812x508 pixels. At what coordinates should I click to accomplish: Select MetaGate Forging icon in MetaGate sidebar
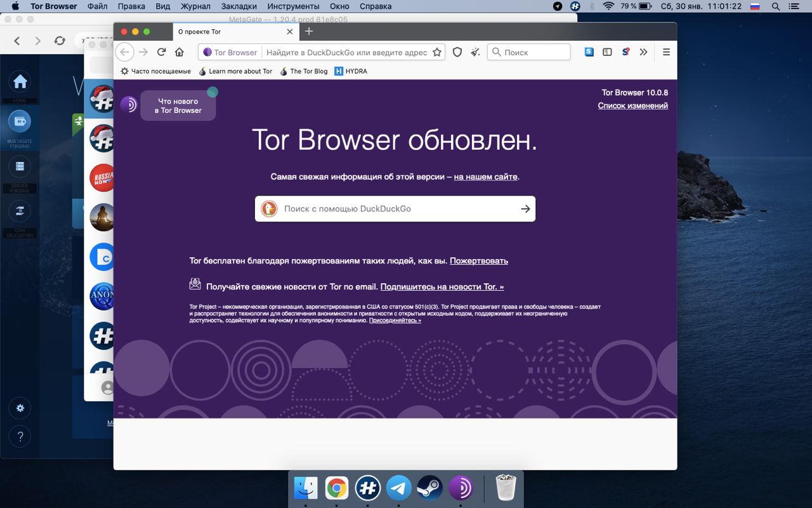[20, 121]
